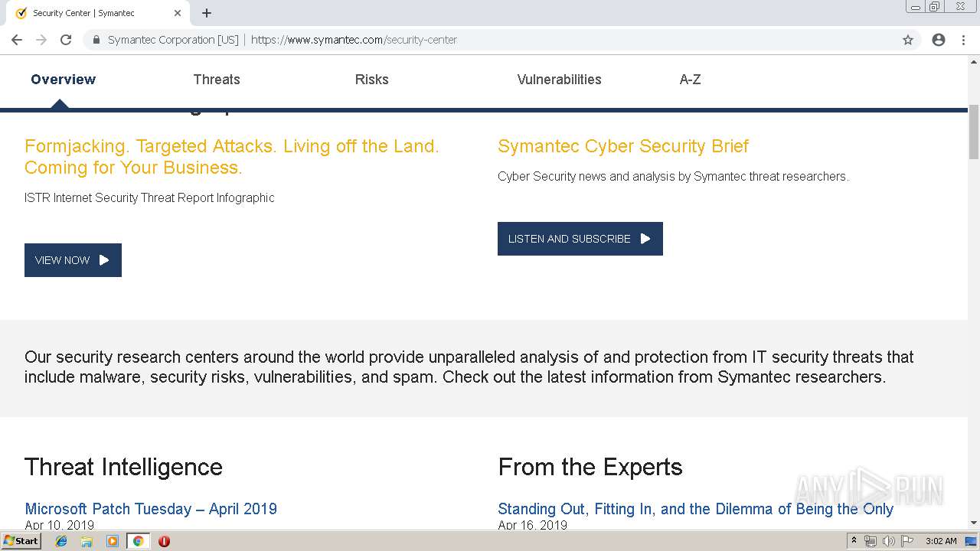The width and height of the screenshot is (980, 551).
Task: Click the Threat Intelligence heading
Action: click(x=123, y=467)
